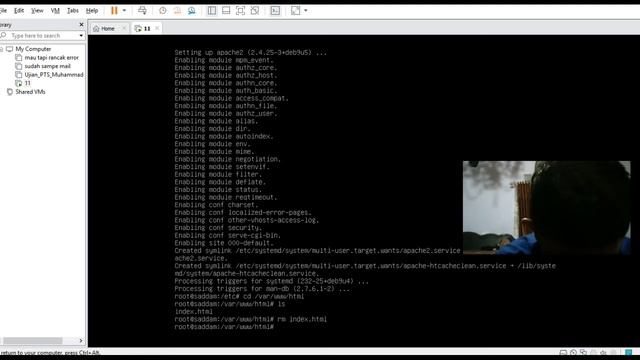The width and height of the screenshot is (640, 360).
Task: Select the 'sudah sampe mail' VM
Action: [47, 66]
